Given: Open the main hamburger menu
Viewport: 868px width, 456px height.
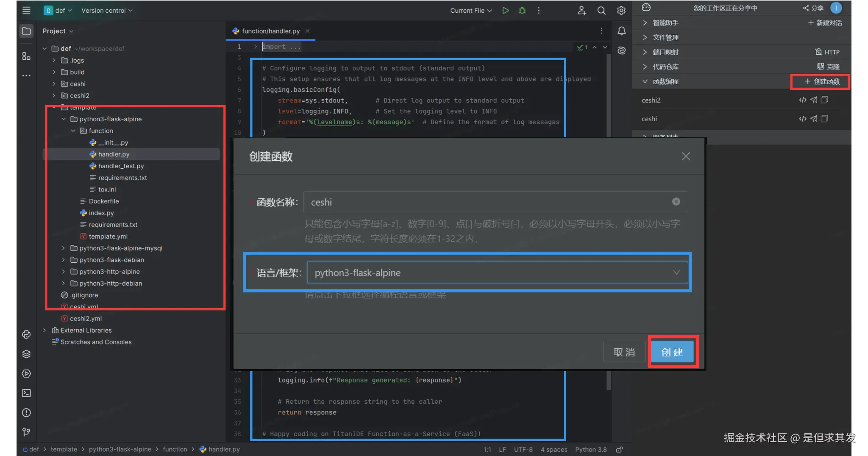Looking at the screenshot, I should tap(26, 11).
